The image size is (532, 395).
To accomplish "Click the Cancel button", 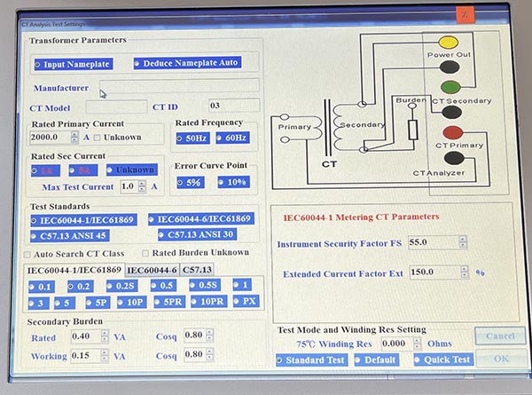I will (500, 336).
